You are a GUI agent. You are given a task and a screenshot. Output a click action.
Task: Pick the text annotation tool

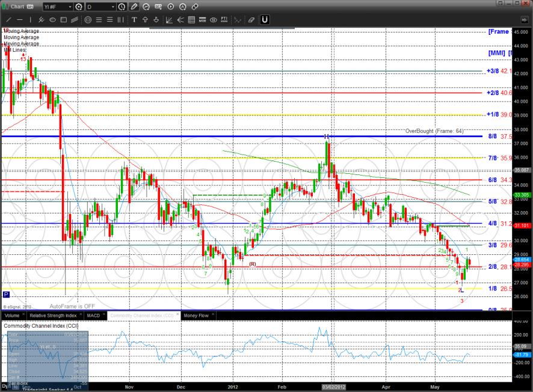[x=134, y=20]
